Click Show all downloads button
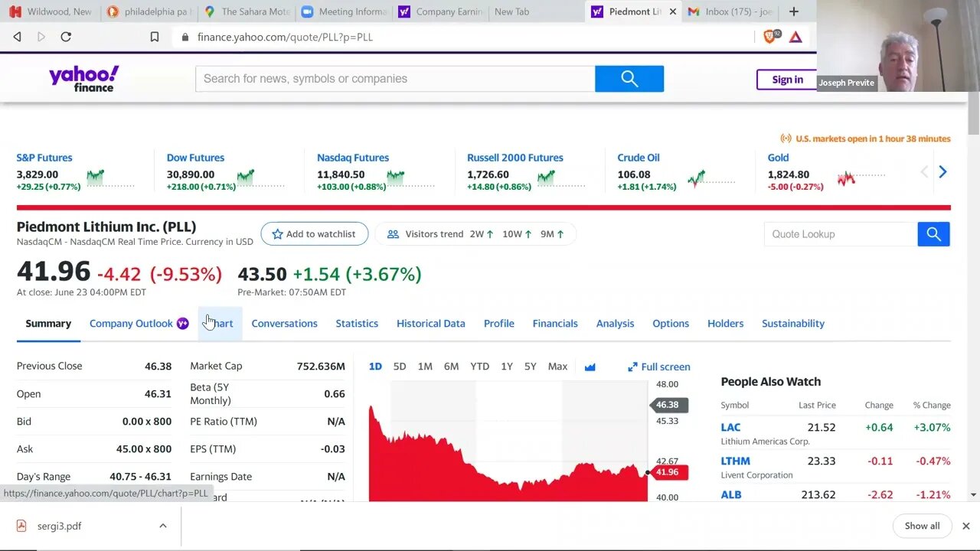The width and height of the screenshot is (980, 551). tap(922, 526)
